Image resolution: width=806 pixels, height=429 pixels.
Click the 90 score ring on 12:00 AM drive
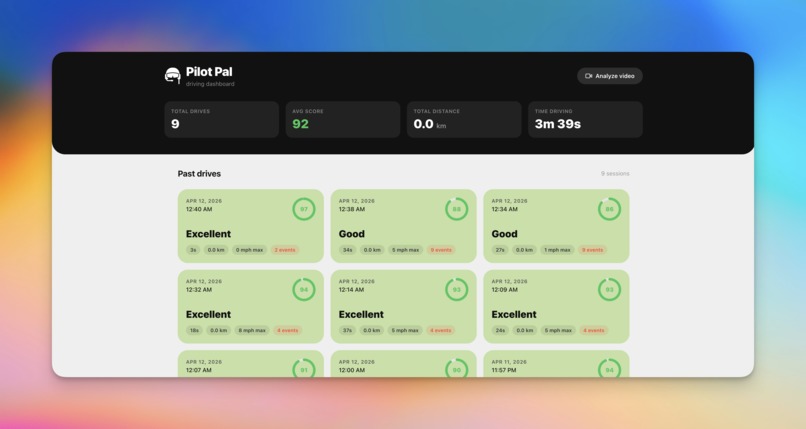tap(456, 368)
